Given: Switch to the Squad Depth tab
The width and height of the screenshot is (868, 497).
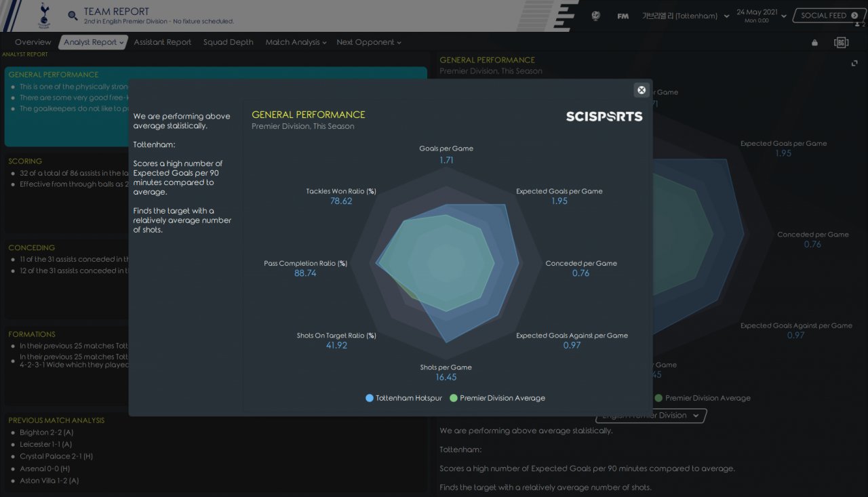Looking at the screenshot, I should pos(229,42).
